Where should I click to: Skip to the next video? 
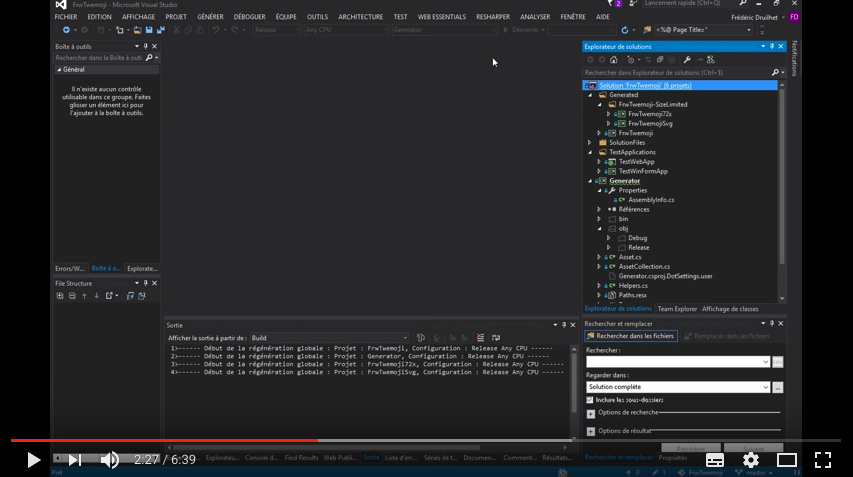pyautogui.click(x=75, y=460)
